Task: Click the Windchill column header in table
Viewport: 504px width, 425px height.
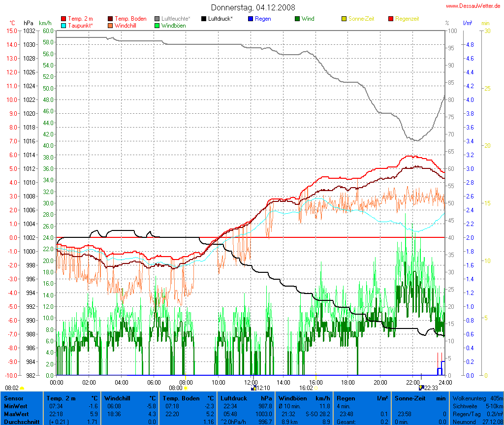Action: pos(130,398)
